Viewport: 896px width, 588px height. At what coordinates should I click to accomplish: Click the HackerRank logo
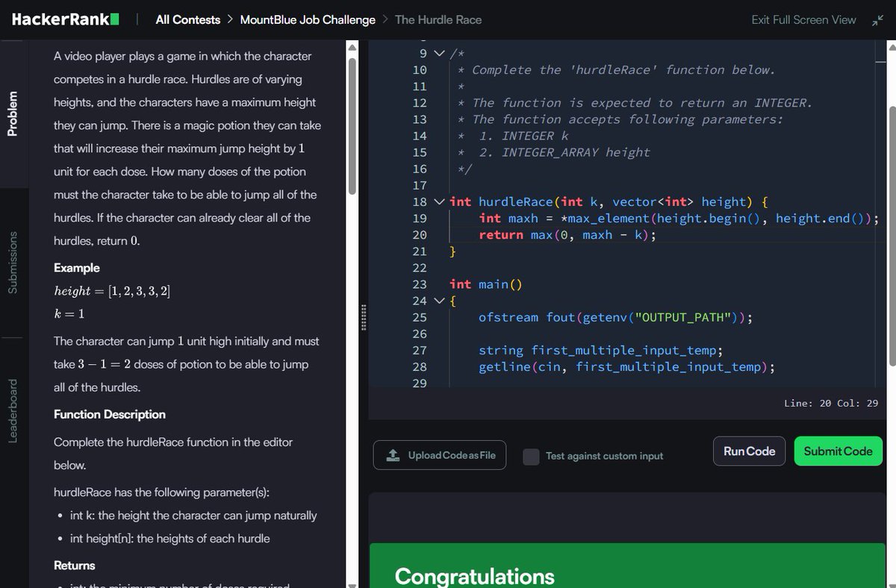[x=66, y=19]
